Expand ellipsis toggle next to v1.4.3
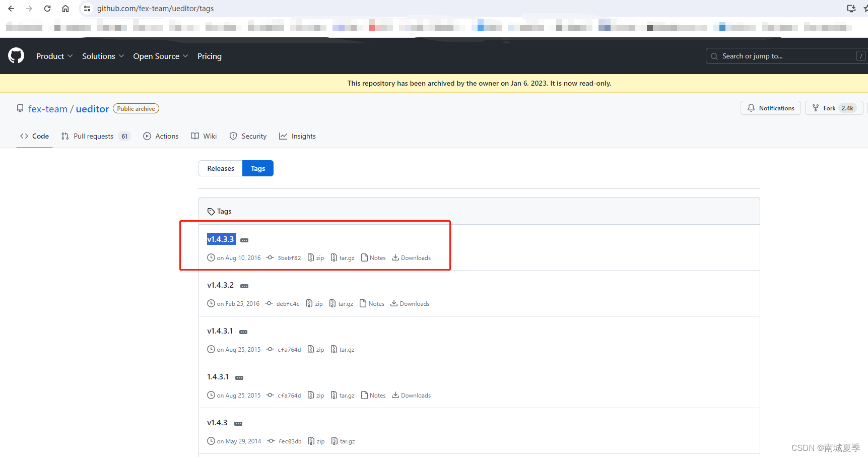 (x=238, y=424)
